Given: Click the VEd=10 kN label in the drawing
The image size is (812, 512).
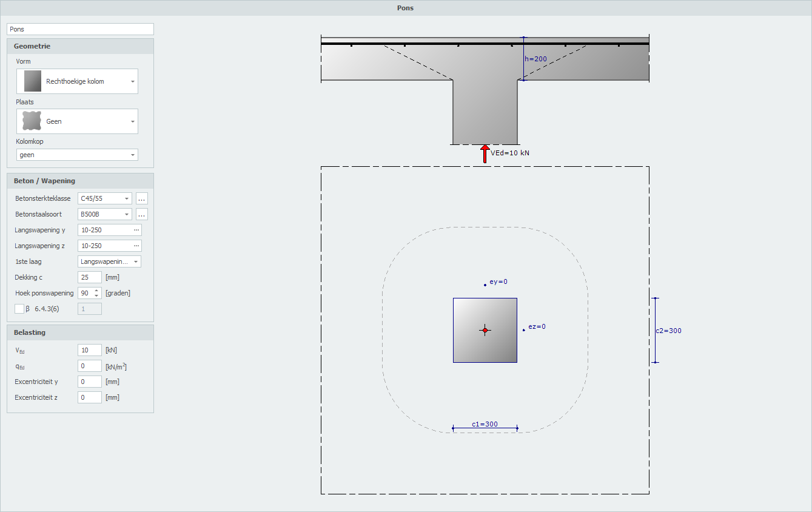Looking at the screenshot, I should (x=510, y=153).
